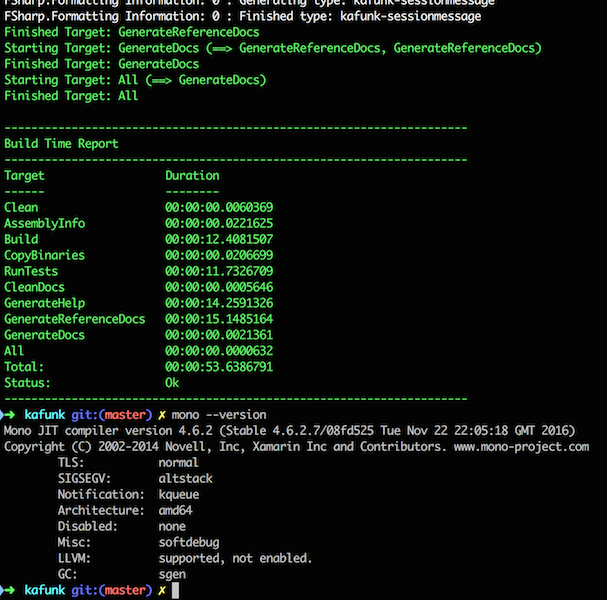Click the 'Clean' target row name

(21, 207)
